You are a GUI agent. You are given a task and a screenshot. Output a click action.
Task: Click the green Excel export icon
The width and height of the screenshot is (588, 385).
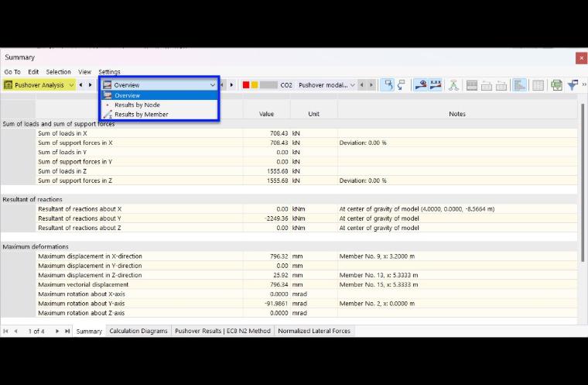556,85
